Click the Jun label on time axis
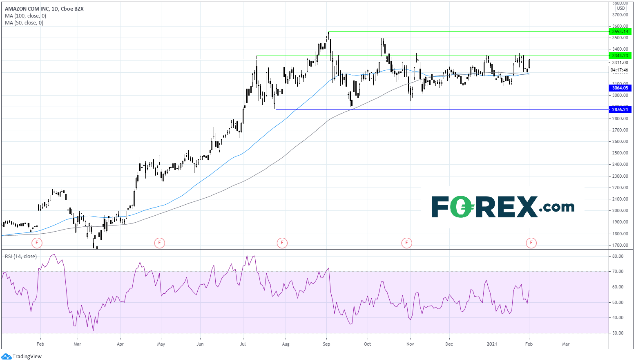Screen dimensions: 636x364 click(x=200, y=344)
